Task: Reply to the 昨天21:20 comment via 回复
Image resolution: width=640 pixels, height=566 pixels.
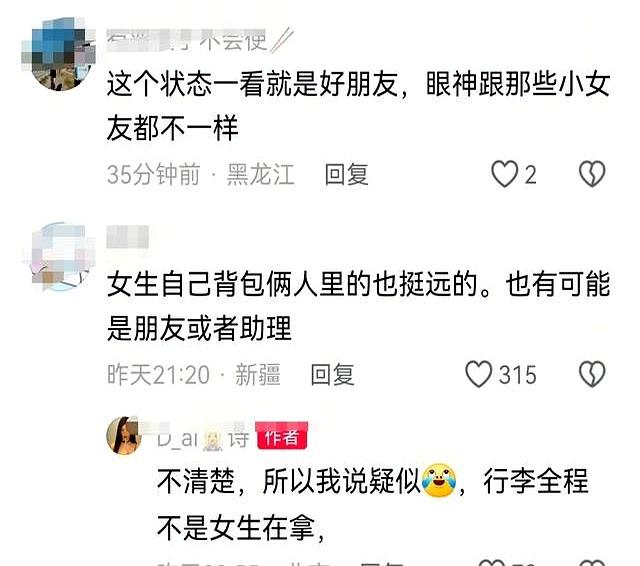Action: click(x=332, y=375)
